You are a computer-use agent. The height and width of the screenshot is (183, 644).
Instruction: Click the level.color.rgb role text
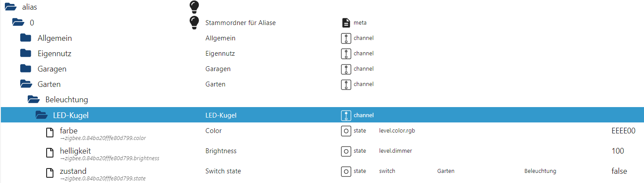(397, 131)
